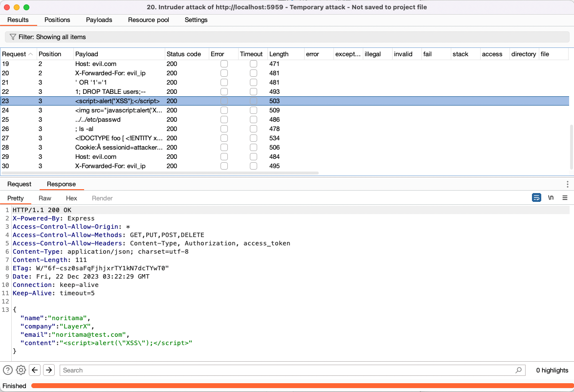Select the Pretty view tab
Screen dimensions: 574x392
(15, 198)
